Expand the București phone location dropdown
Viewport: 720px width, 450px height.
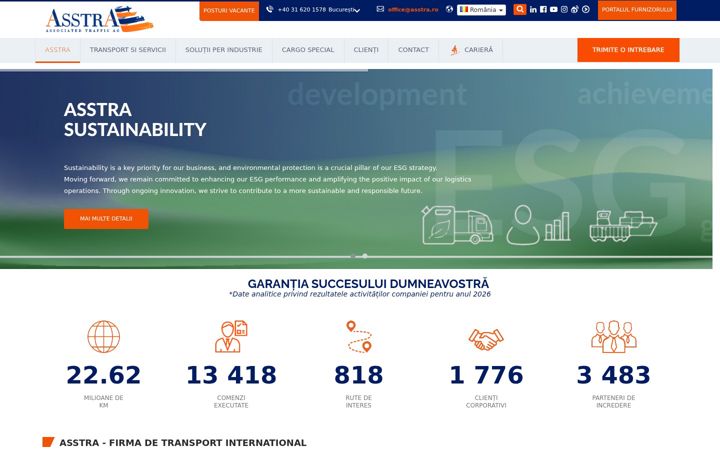pyautogui.click(x=344, y=10)
